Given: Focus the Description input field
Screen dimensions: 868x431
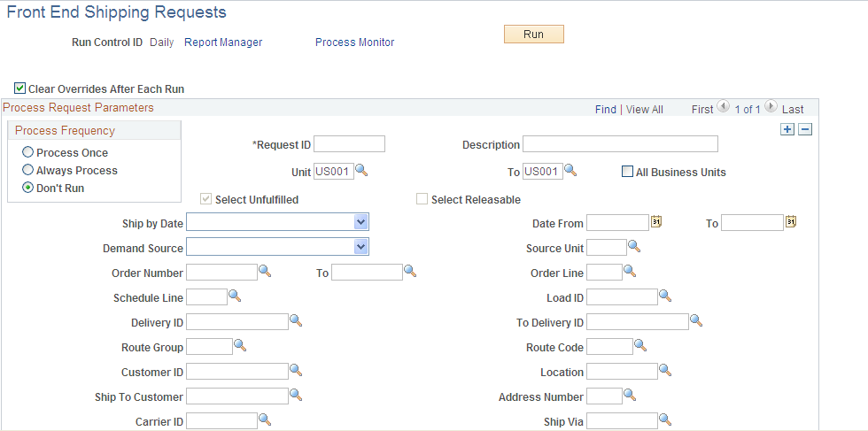Looking at the screenshot, I should (620, 144).
